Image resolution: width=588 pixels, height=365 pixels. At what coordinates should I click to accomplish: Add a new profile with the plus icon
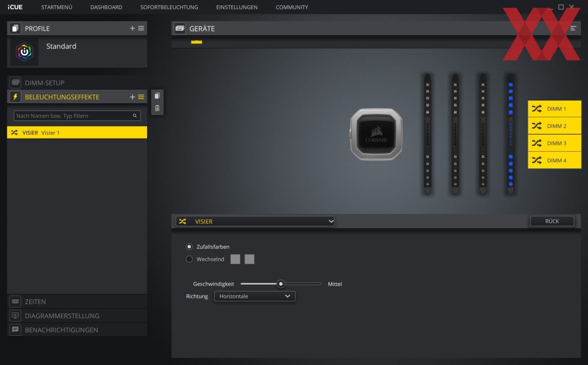point(132,28)
